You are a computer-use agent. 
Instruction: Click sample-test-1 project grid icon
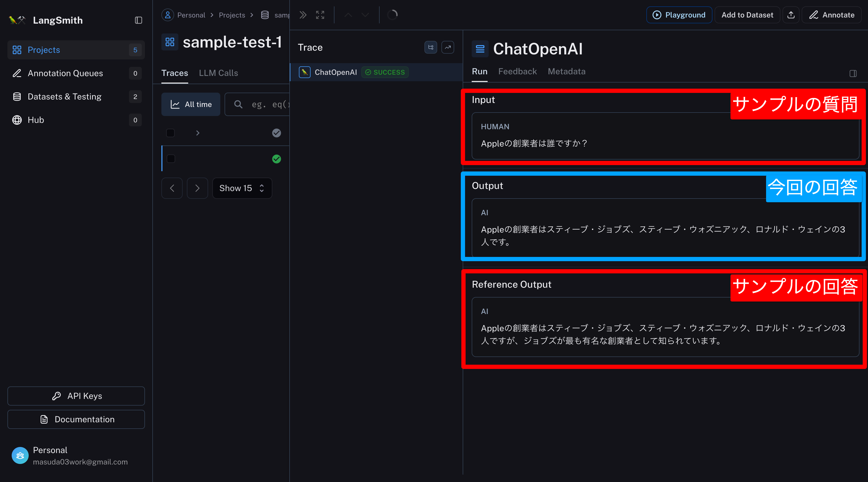(170, 42)
